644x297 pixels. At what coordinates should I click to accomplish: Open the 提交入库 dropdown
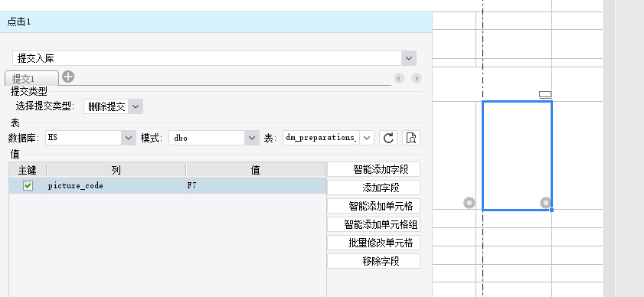(x=409, y=58)
